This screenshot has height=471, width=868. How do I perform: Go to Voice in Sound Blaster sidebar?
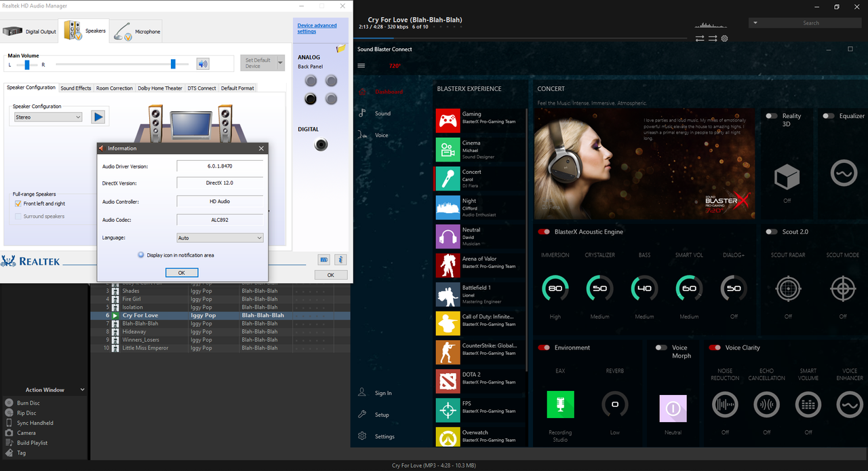point(382,135)
